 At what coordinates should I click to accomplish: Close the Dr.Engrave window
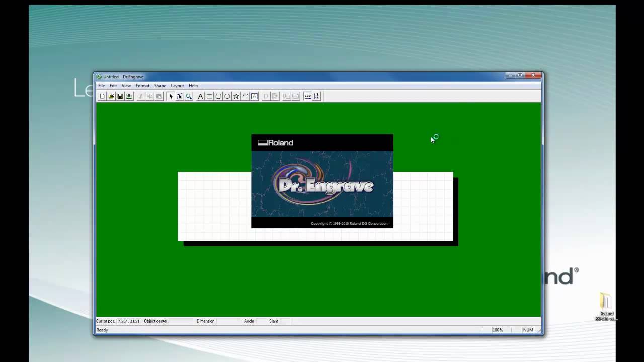click(533, 75)
